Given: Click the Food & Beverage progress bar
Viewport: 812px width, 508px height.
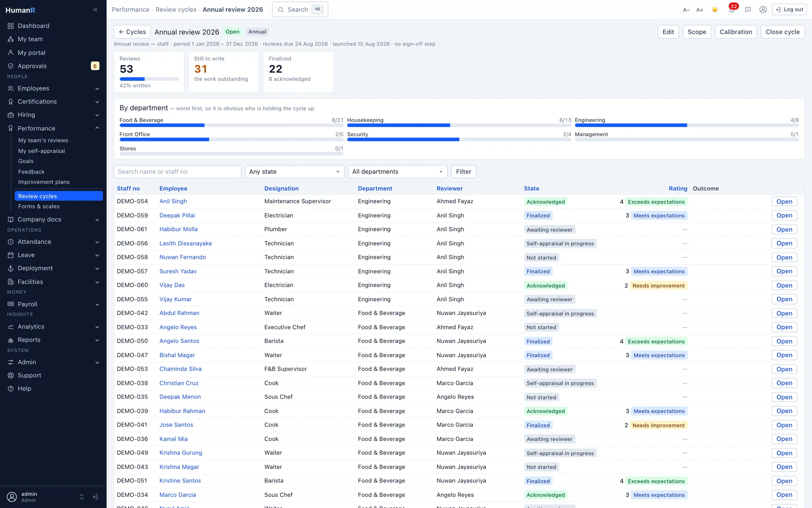Looking at the screenshot, I should pyautogui.click(x=231, y=126).
